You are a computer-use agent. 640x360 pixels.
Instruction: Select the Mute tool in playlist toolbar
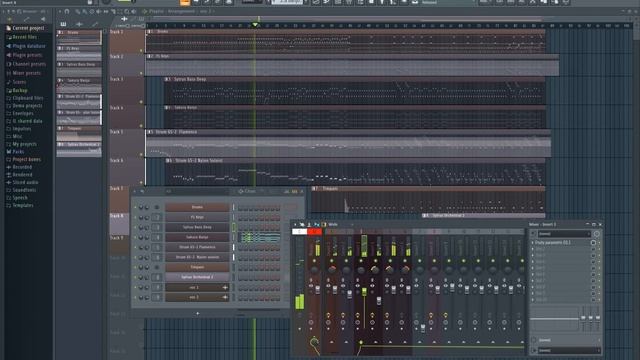pos(99,11)
